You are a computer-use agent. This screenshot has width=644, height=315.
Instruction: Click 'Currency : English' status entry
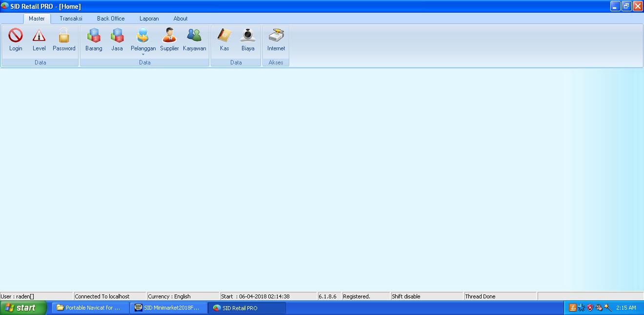coord(169,296)
